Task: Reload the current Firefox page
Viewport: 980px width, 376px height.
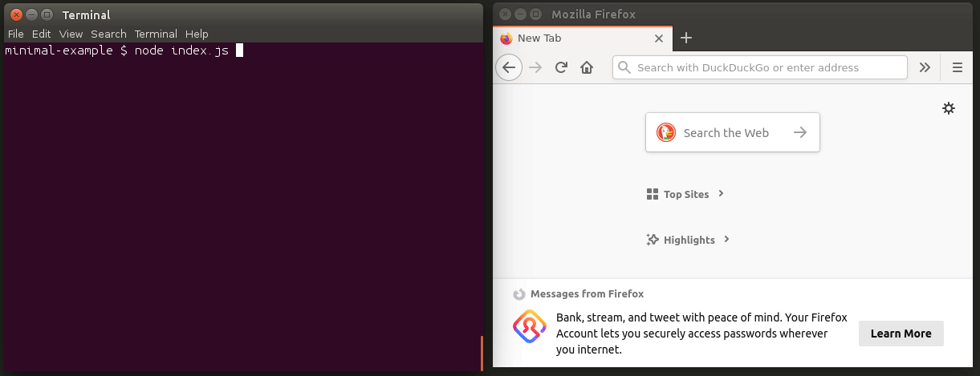Action: point(562,67)
